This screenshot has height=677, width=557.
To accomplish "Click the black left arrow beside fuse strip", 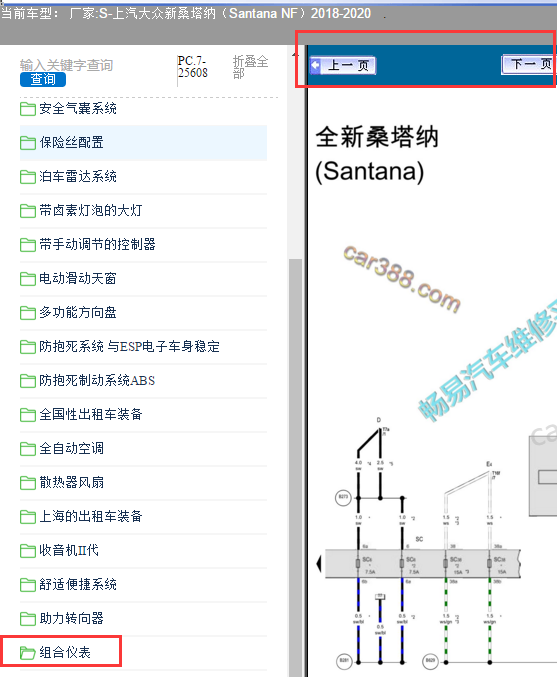I will pos(319,563).
